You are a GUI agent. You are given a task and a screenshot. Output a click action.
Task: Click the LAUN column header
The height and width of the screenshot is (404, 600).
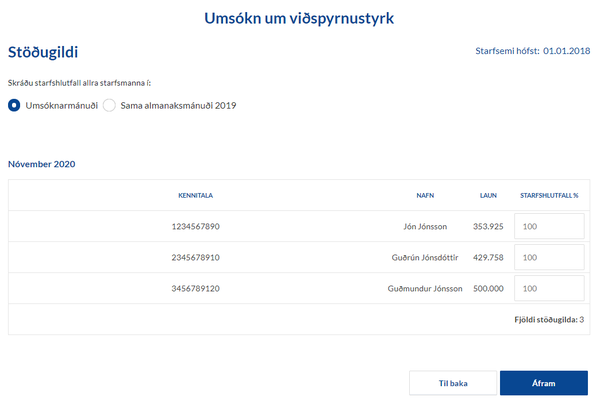tap(488, 196)
